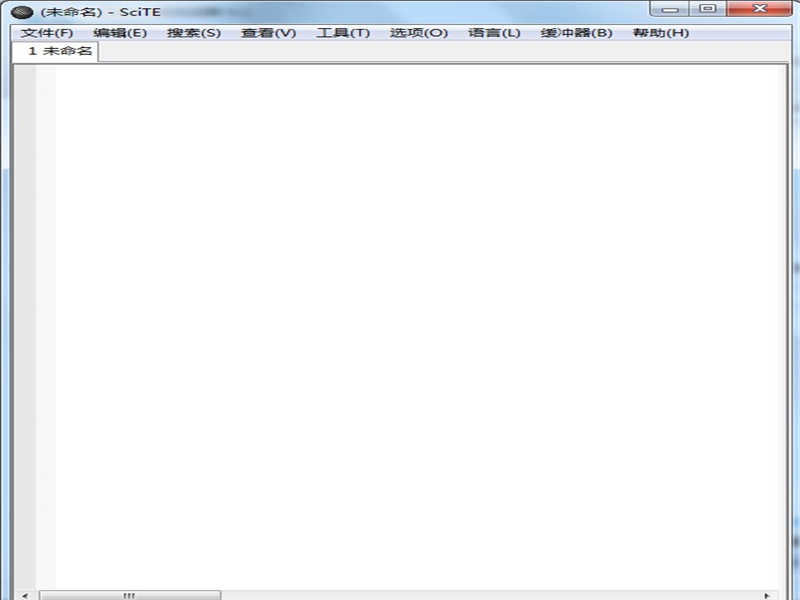800x600 pixels.
Task: Maximize the SciTE window
Action: pos(708,9)
